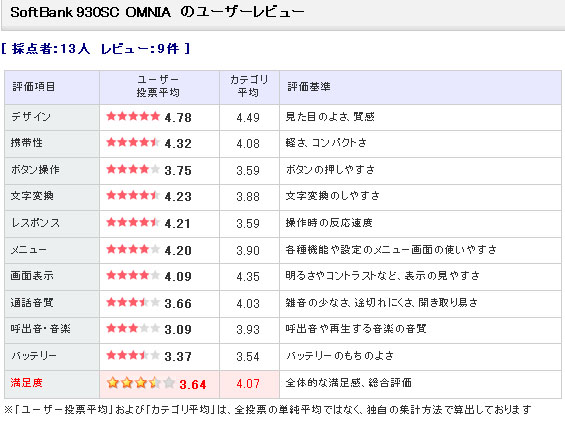Screen dimensions: 565x422
Task: Click the 採点者:13人 レビュー:9件 summary text
Action: click(x=95, y=49)
